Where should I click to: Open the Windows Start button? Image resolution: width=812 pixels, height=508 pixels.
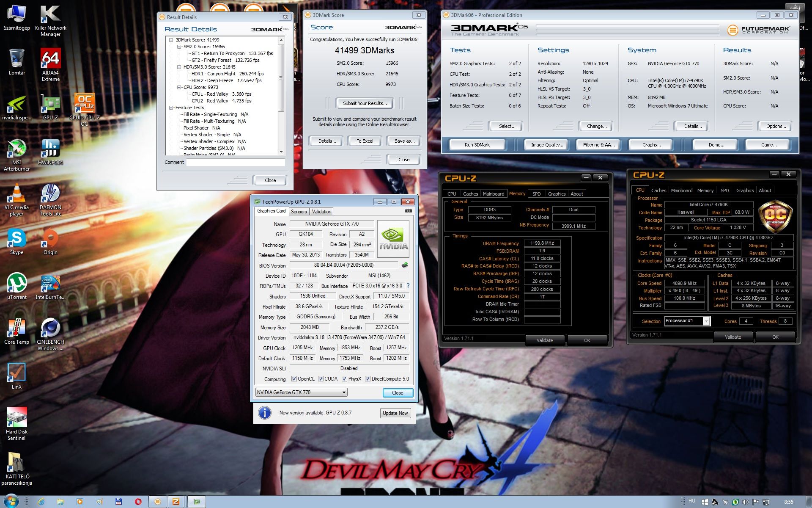click(x=11, y=502)
